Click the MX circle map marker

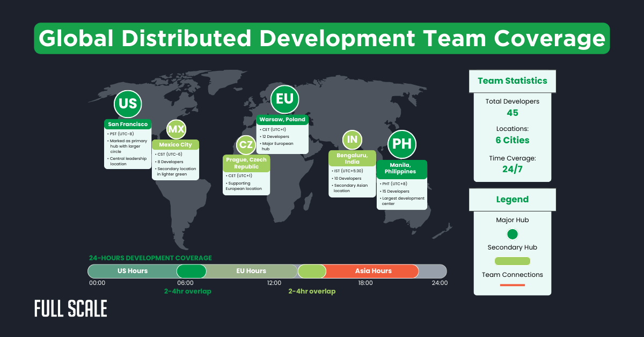point(176,129)
